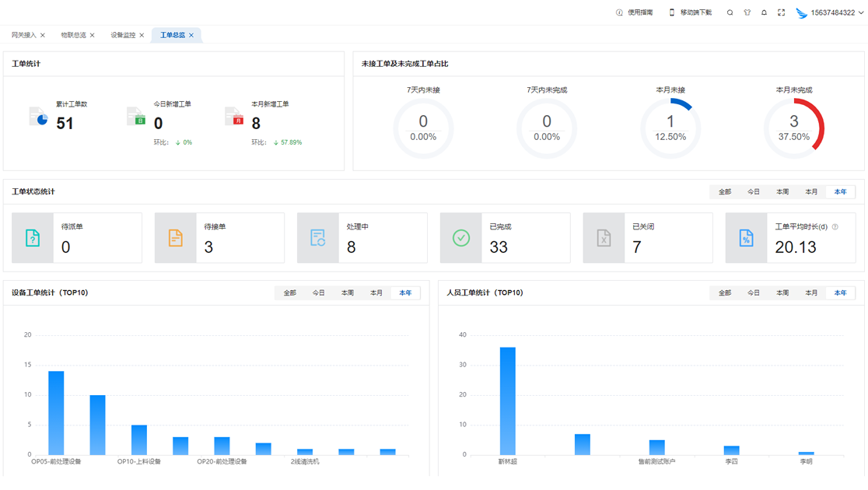The height and width of the screenshot is (490, 868).
Task: Select 本月 in 工单状态统计 range filter
Action: click(811, 191)
